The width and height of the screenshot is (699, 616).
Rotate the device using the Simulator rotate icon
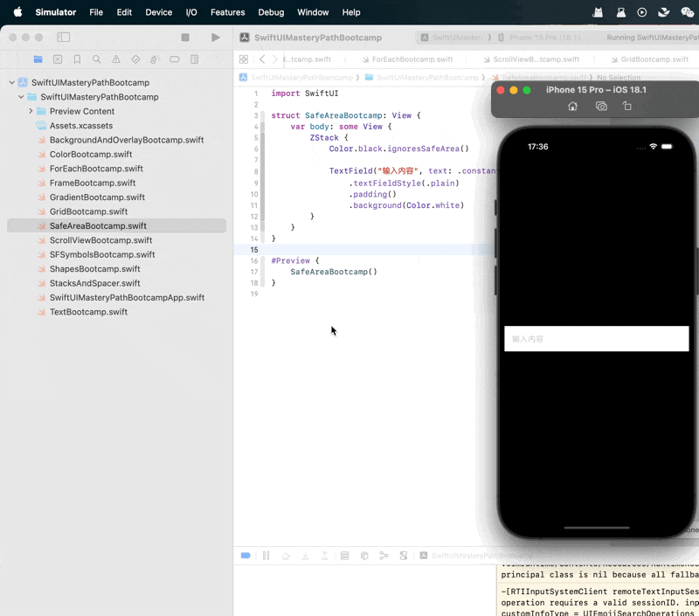[x=627, y=106]
